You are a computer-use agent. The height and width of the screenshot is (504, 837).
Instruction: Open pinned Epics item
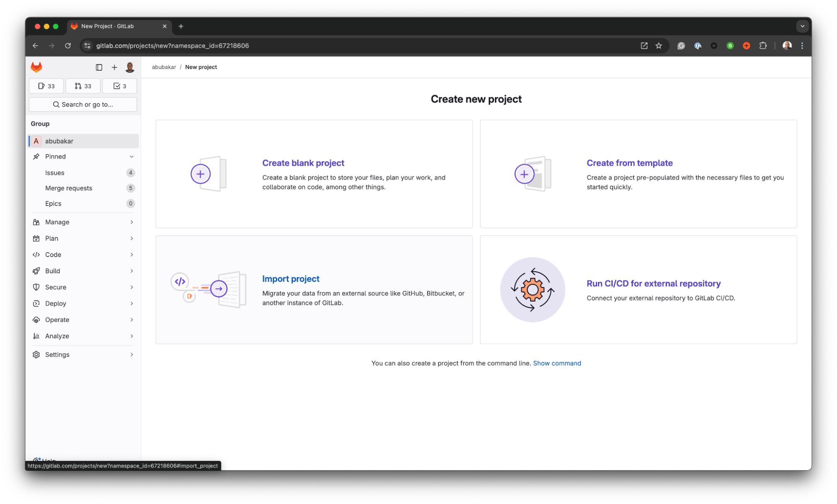pyautogui.click(x=83, y=203)
